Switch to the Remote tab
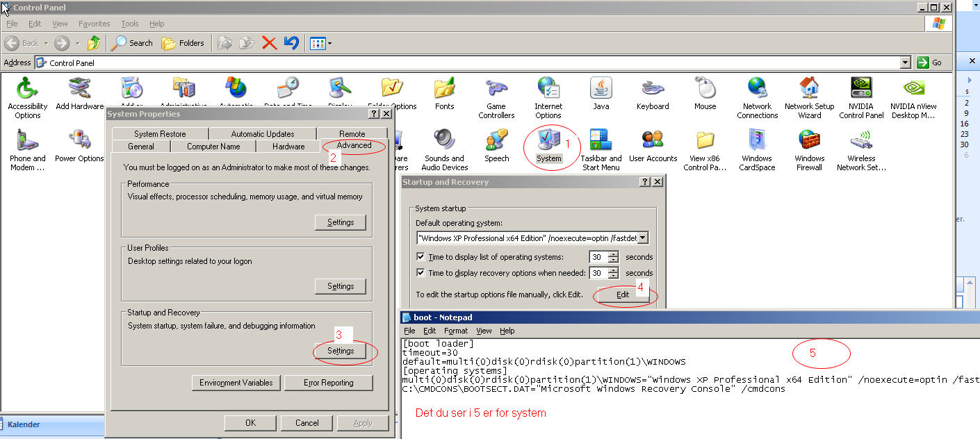Viewport: 980px width, 439px height. [352, 133]
